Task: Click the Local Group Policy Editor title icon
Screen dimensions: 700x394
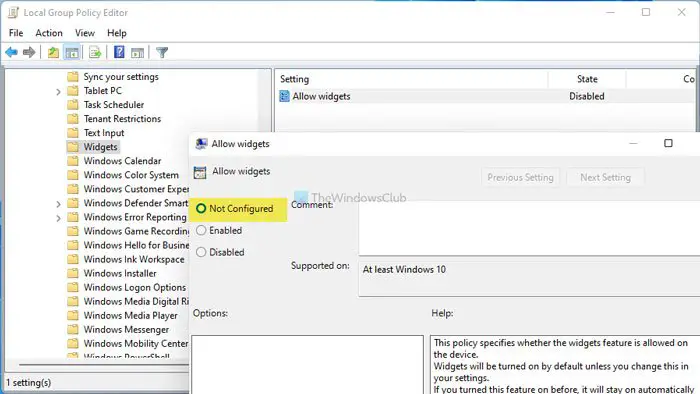Action: [13, 12]
